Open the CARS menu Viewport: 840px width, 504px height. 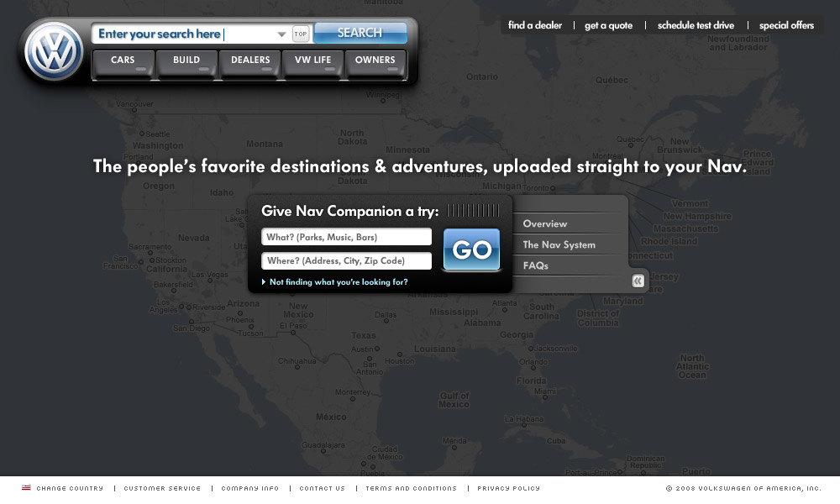coord(123,64)
